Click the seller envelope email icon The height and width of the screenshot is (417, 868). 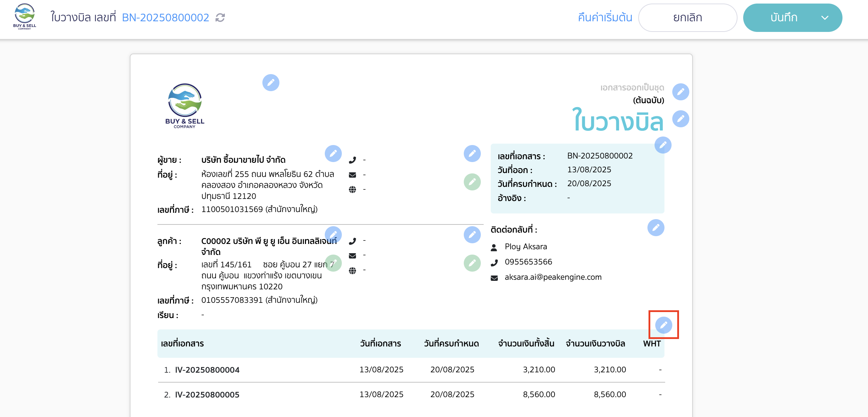pyautogui.click(x=352, y=175)
